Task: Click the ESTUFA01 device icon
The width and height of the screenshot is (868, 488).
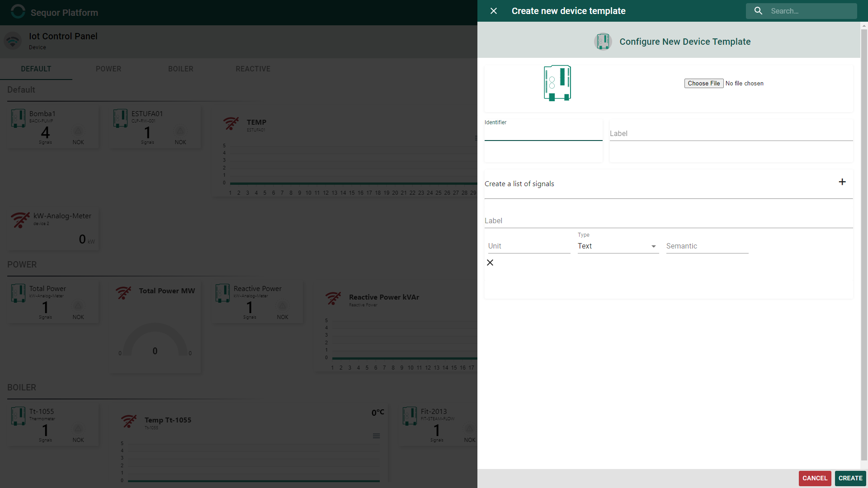Action: pos(120,118)
